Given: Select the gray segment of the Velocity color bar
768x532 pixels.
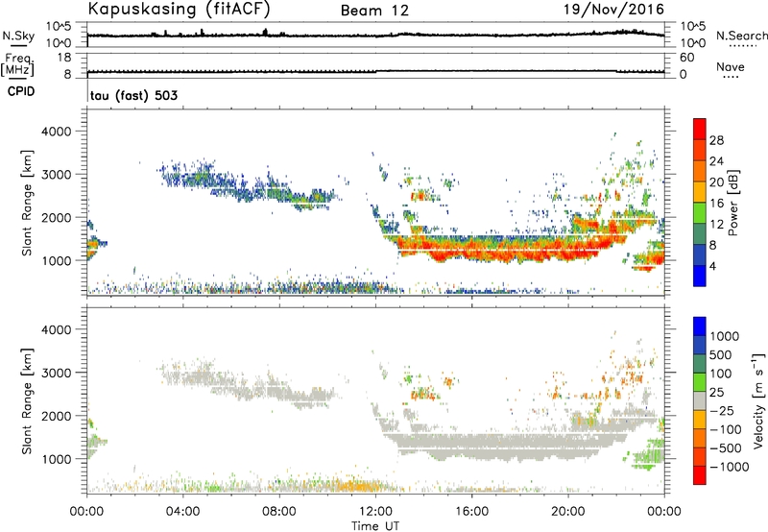Looking at the screenshot, I should click(700, 400).
